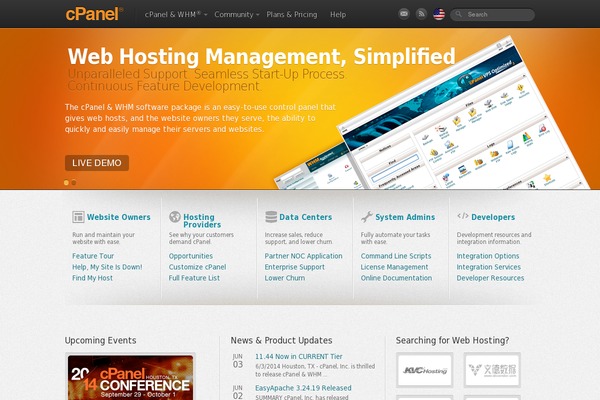Click the Developers code bracket icon

(x=463, y=216)
